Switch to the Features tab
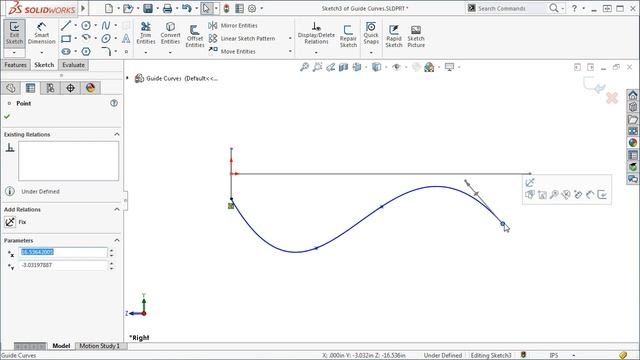Image resolution: width=640 pixels, height=360 pixels. click(16, 65)
